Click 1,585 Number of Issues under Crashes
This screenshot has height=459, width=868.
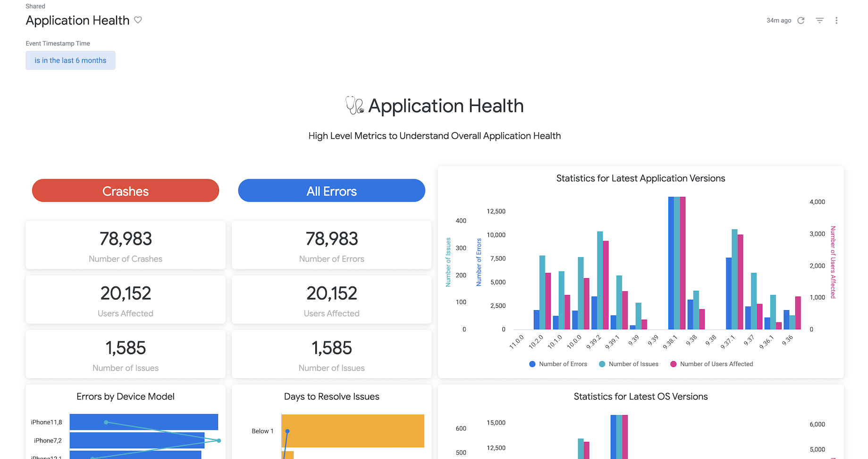pos(126,354)
